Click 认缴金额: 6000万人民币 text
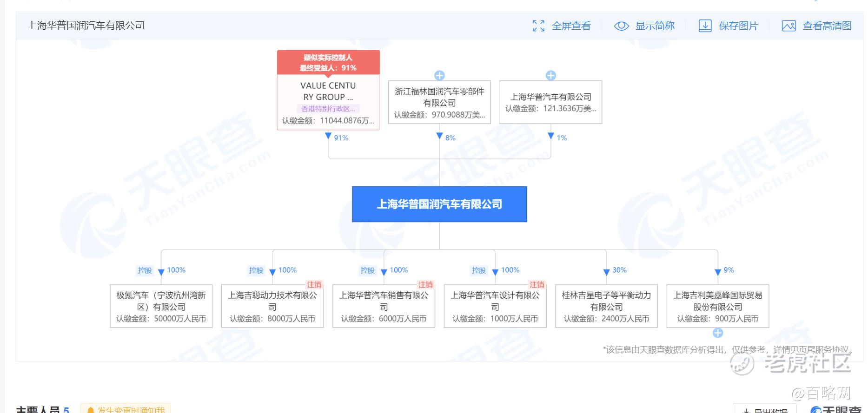This screenshot has height=413, width=868. (x=384, y=319)
